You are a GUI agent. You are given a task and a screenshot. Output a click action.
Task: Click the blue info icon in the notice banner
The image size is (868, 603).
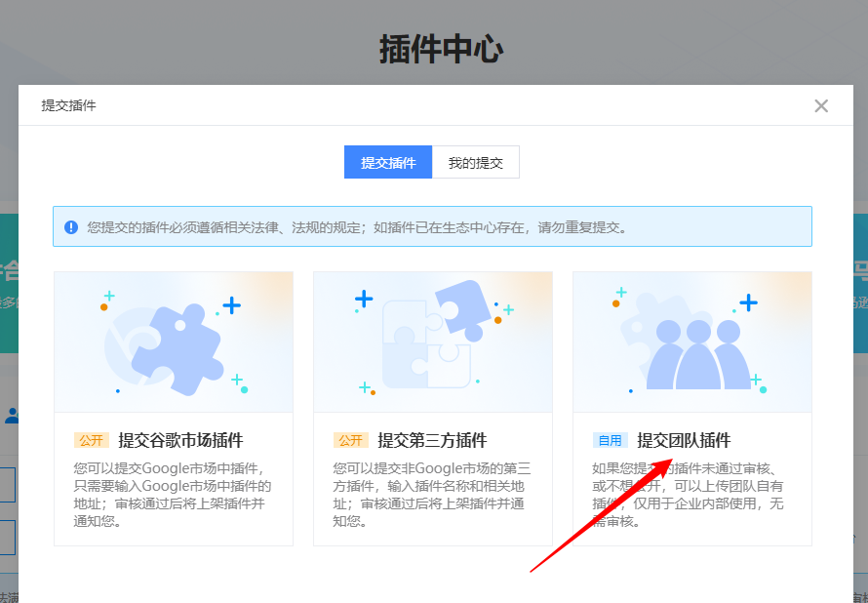71,227
